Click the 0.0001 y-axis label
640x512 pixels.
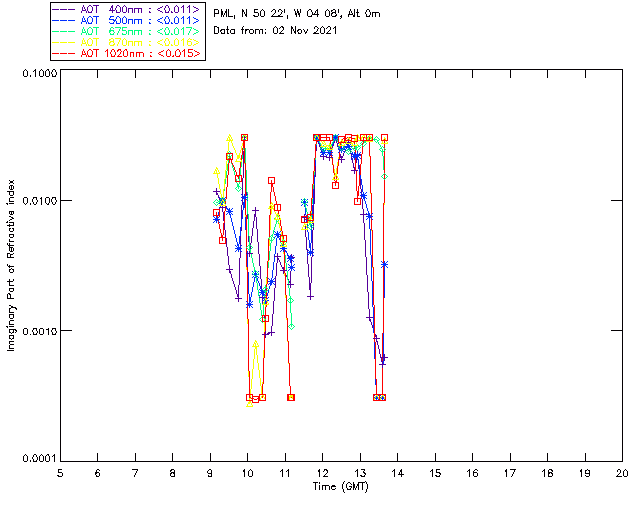39,459
